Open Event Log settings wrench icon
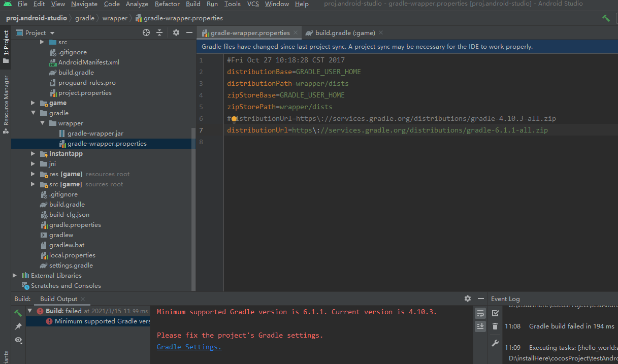Image resolution: width=618 pixels, height=364 pixels. coord(495,344)
